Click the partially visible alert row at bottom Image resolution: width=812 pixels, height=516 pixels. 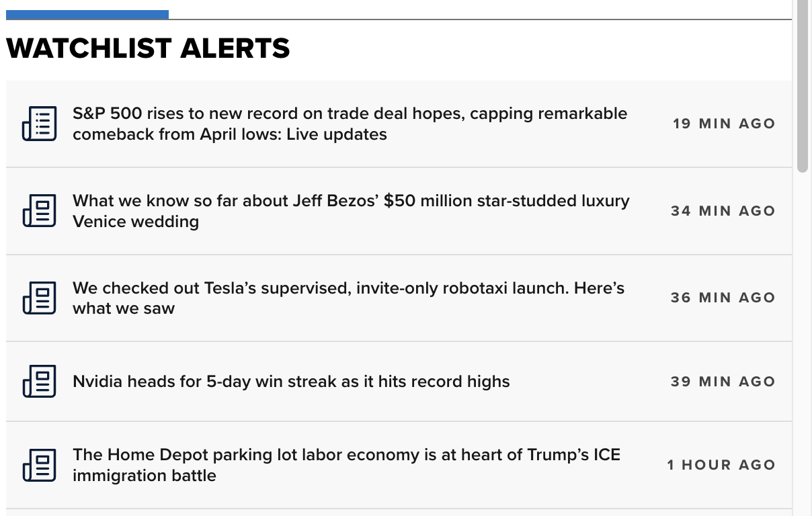tap(399, 513)
